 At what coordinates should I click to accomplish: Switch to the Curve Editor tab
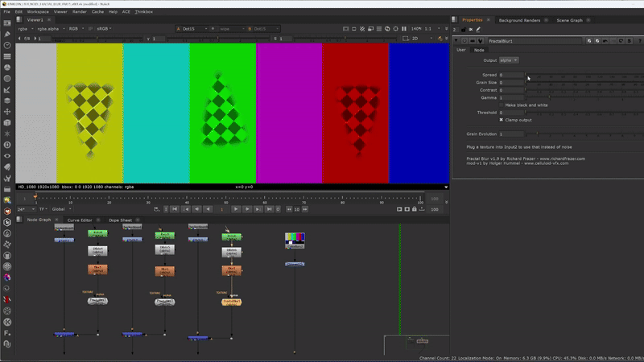pos(79,220)
